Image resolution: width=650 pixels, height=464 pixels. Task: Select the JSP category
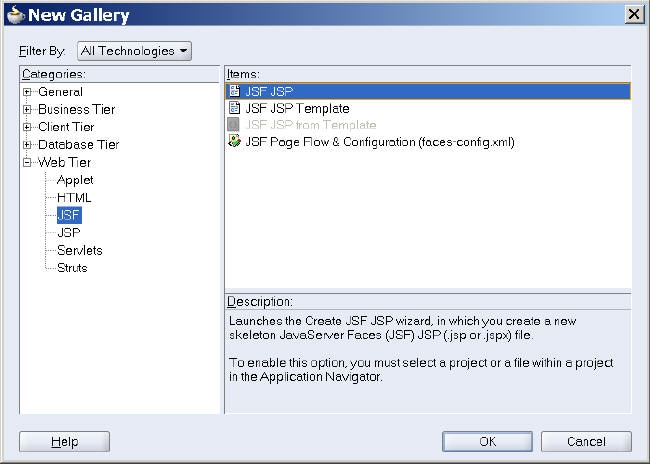pyautogui.click(x=69, y=232)
